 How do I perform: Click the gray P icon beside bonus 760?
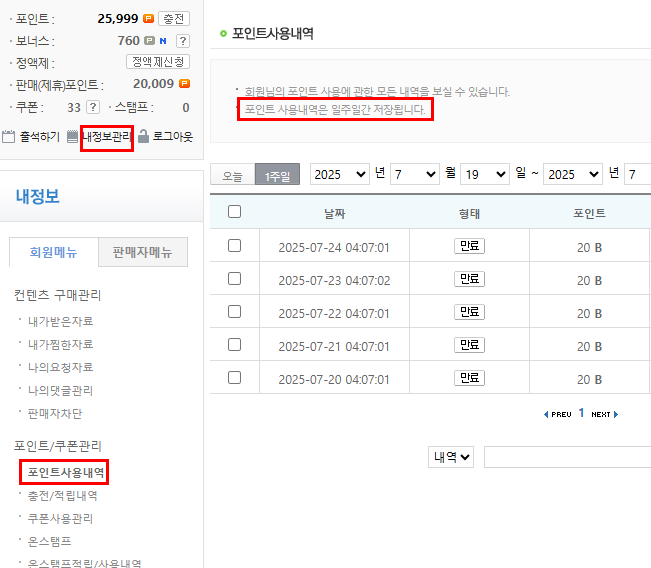[149, 41]
